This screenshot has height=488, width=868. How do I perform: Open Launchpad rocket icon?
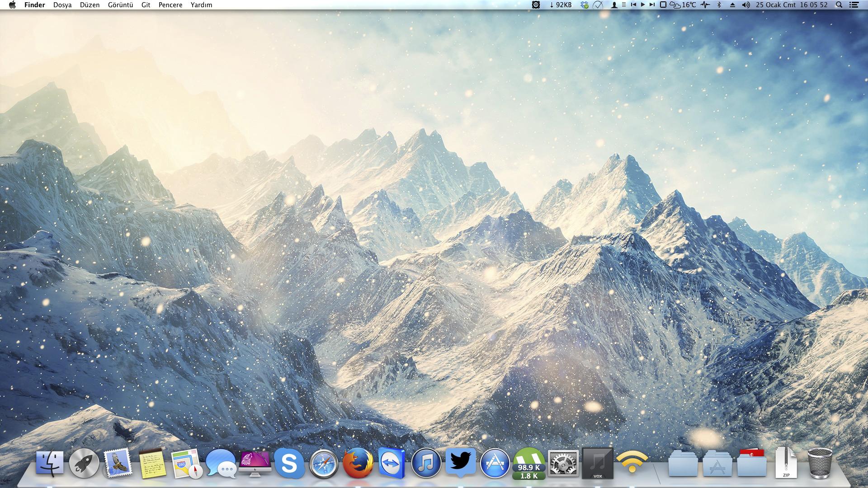coord(84,464)
